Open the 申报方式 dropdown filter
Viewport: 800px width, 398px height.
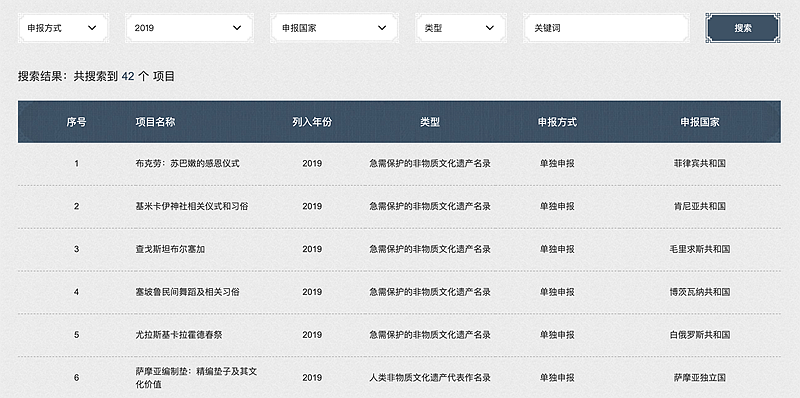click(63, 28)
